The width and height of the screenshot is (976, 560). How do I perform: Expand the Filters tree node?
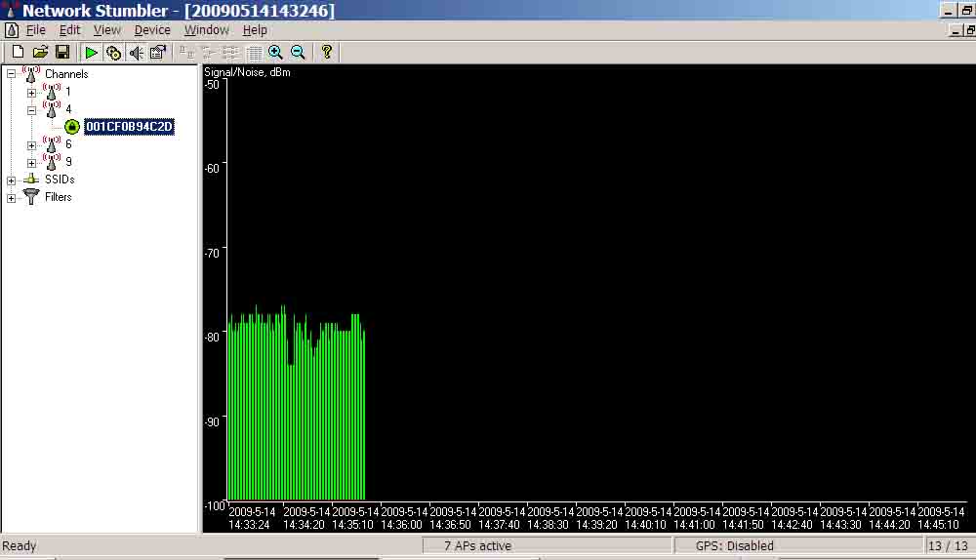(11, 198)
